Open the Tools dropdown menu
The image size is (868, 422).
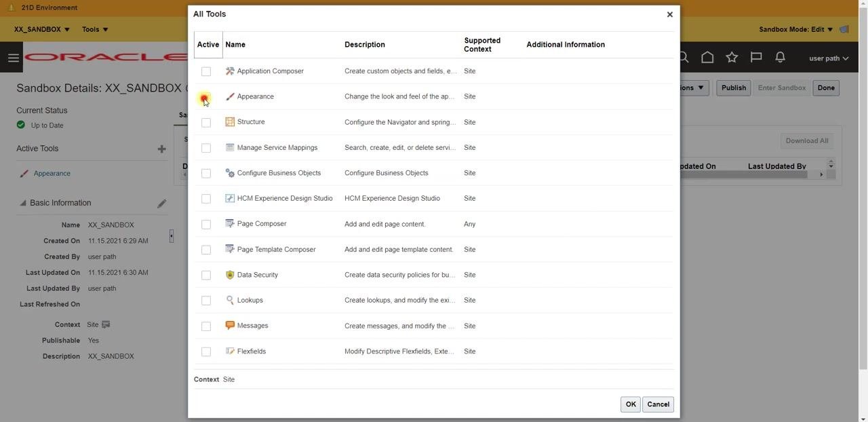point(95,29)
